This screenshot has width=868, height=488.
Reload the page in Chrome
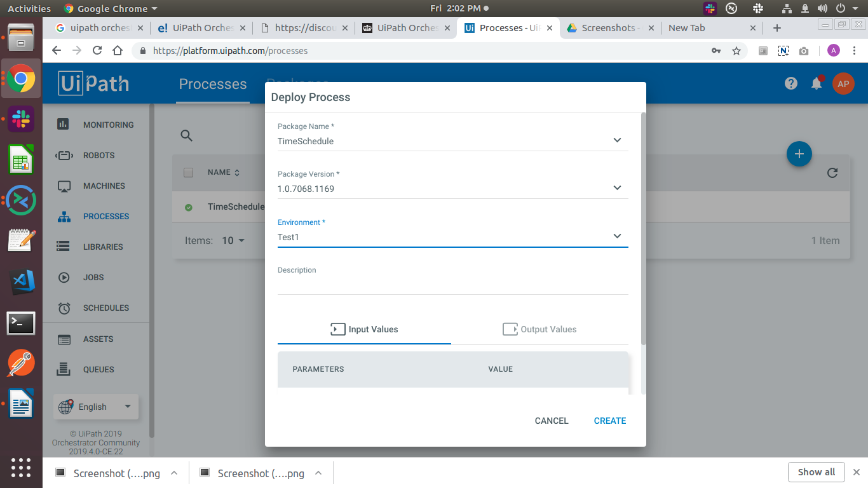97,51
